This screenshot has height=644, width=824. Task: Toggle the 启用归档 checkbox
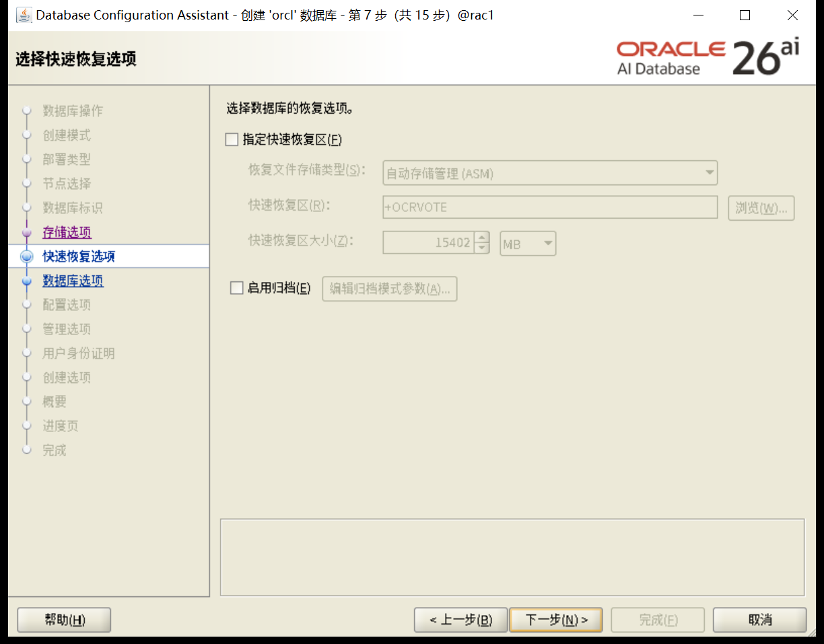[237, 288]
